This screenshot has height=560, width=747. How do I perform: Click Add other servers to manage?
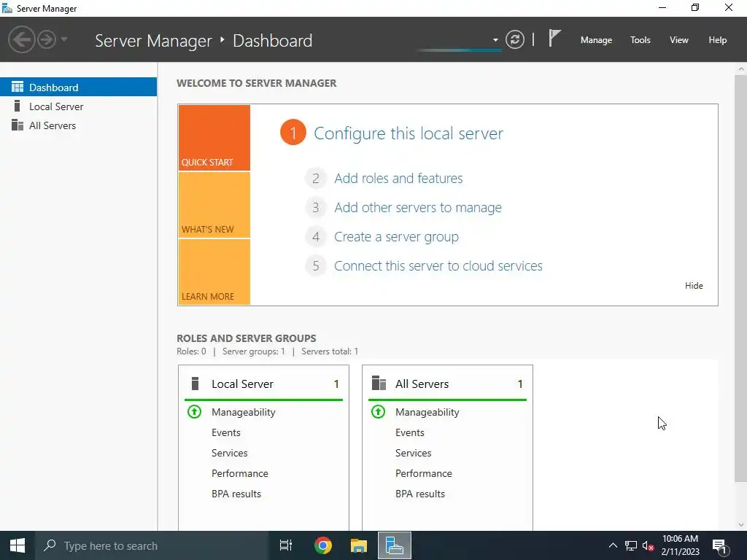click(418, 208)
